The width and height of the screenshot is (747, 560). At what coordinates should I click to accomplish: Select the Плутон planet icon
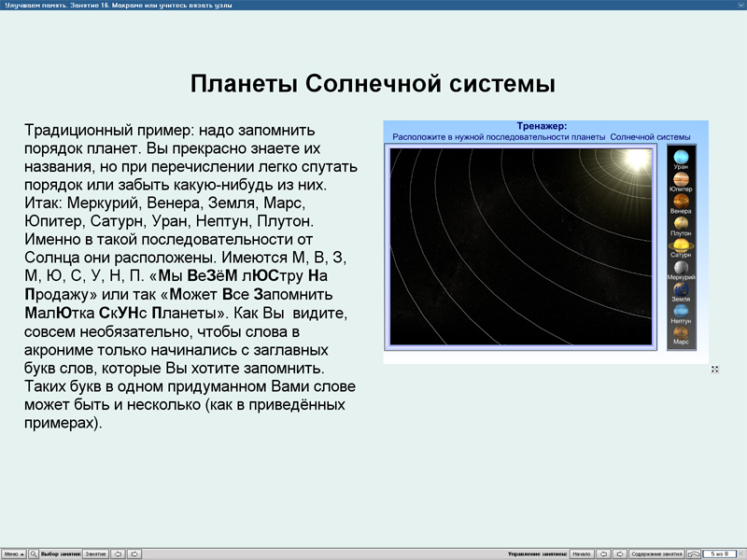[680, 222]
